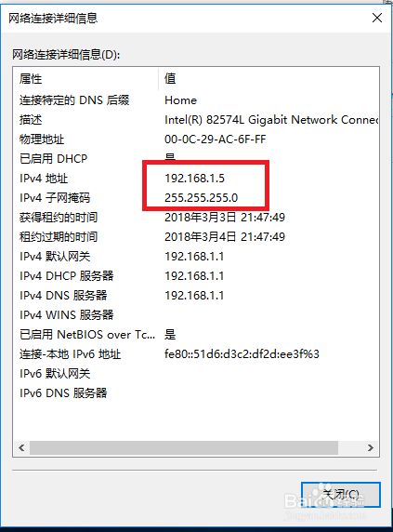This screenshot has height=532, width=393.
Task: Click the left scroll arrow of horizontal scrollbar
Action: pos(21,447)
